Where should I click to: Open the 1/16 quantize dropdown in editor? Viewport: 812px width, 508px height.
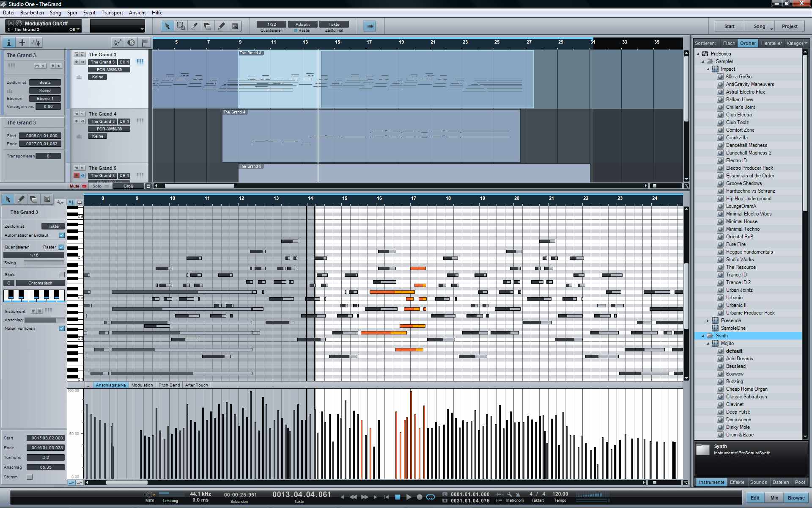coord(34,255)
